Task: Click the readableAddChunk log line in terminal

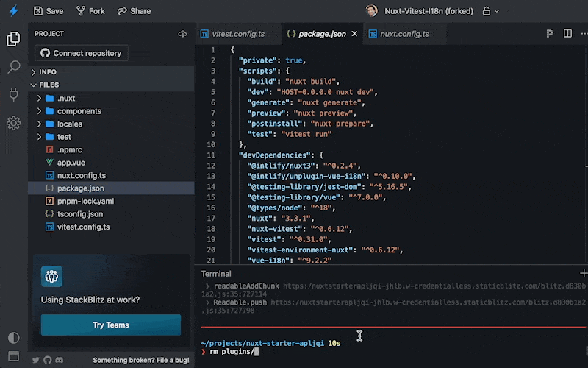Action: 393,290
